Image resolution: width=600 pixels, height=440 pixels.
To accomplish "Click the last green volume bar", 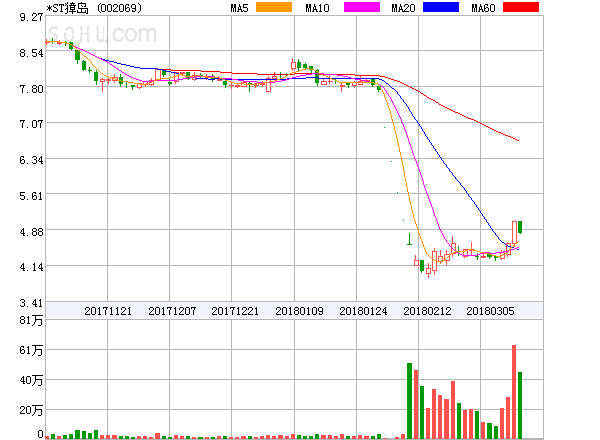I will 520,405.
